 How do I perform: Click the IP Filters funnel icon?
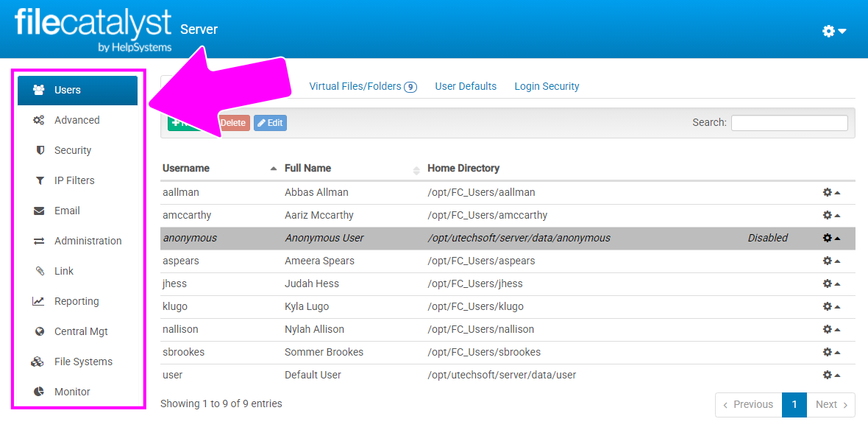click(39, 180)
